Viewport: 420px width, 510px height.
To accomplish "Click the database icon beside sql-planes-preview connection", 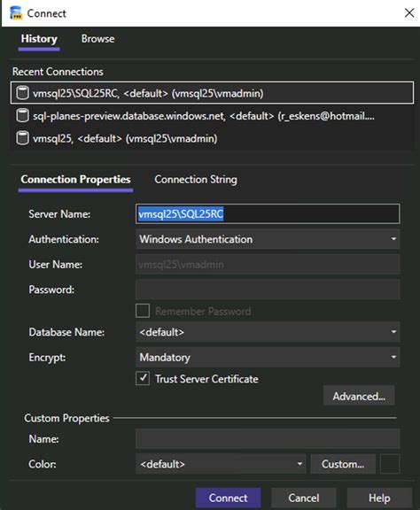I will 22,116.
